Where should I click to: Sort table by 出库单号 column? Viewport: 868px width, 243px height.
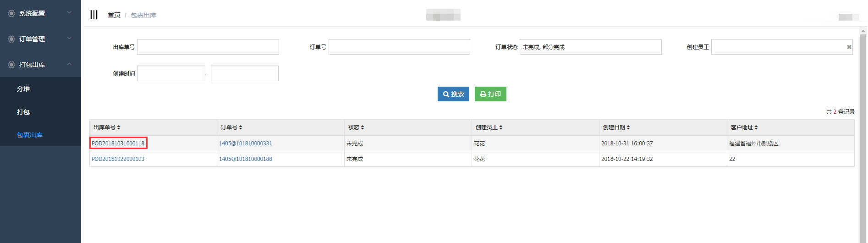tap(119, 127)
